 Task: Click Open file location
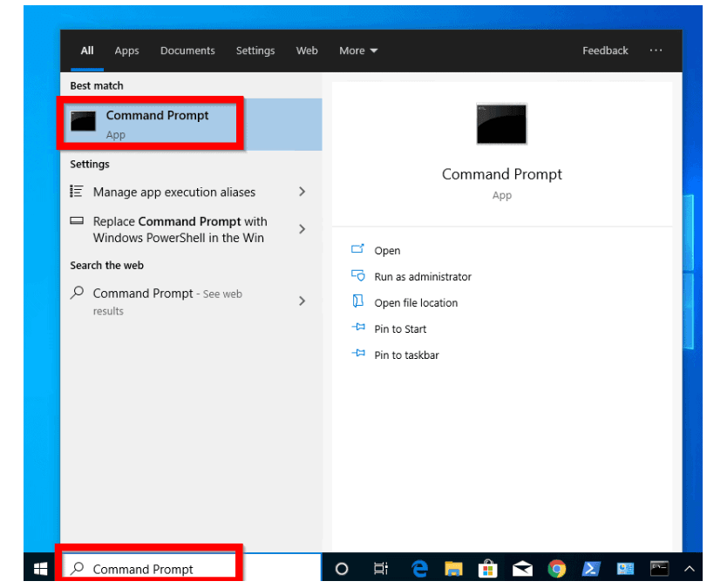415,303
